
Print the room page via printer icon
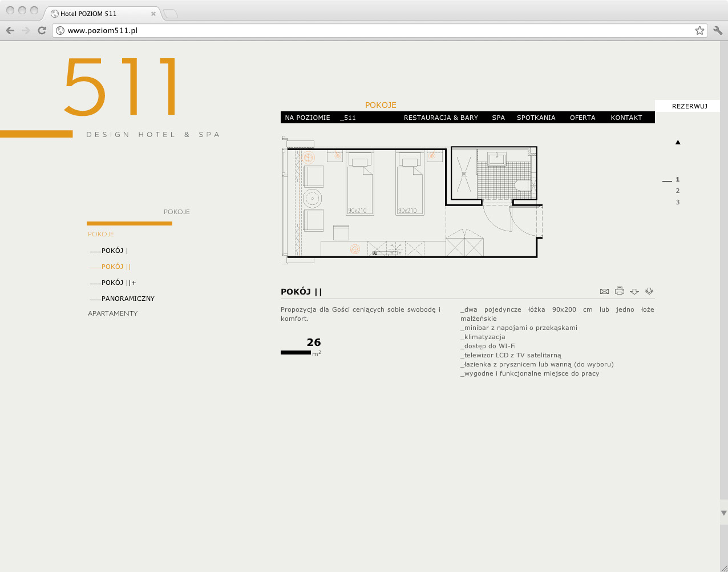click(620, 291)
